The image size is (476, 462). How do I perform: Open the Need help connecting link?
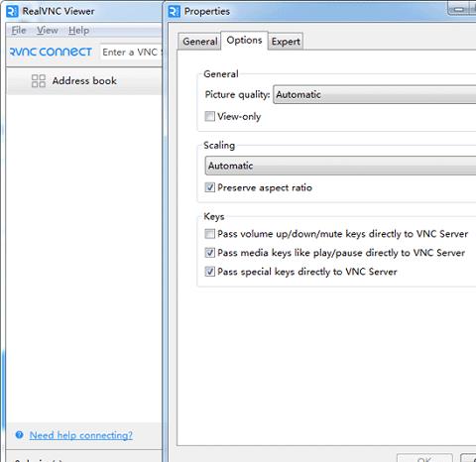click(81, 435)
